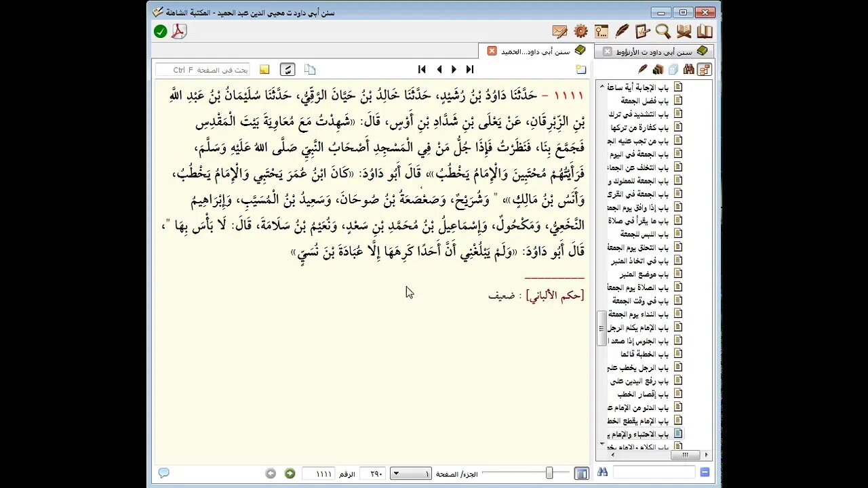Click the blue minus collapse icon

coord(705,472)
